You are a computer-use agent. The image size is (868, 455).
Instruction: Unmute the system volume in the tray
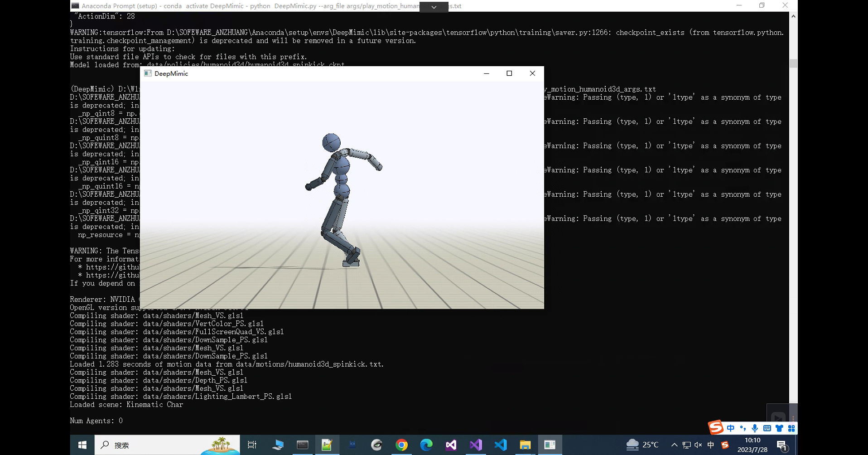tap(698, 445)
